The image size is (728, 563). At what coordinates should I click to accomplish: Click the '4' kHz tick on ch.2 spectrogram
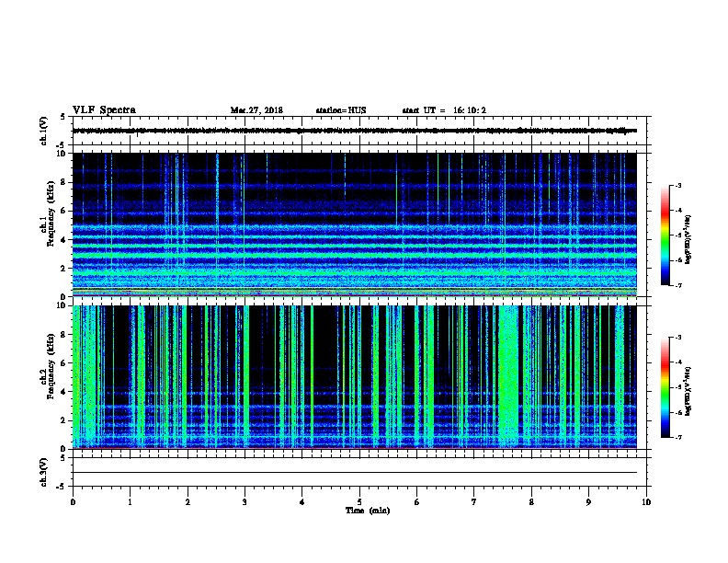coord(63,392)
